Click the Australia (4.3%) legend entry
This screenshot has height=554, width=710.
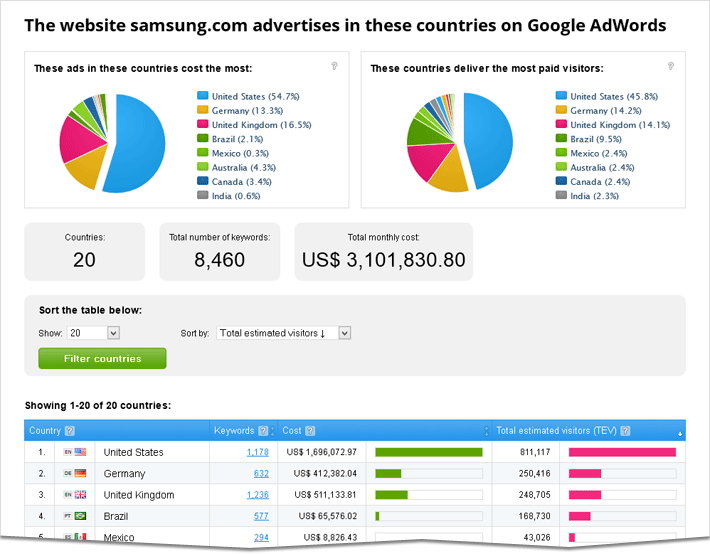(244, 168)
